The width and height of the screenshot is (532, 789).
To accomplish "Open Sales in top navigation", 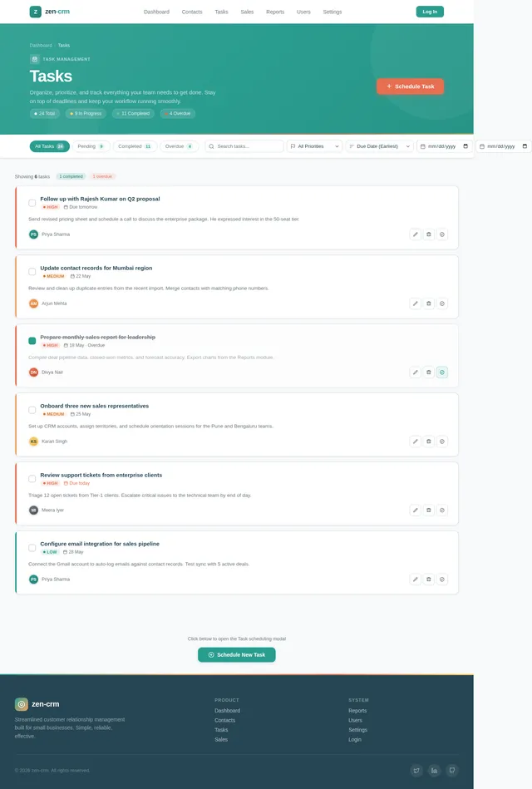I will (247, 12).
